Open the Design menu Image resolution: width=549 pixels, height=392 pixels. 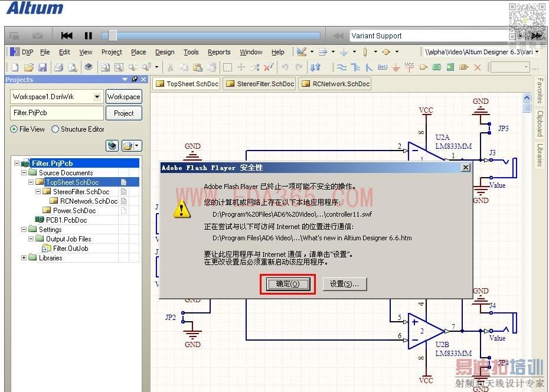(x=165, y=52)
